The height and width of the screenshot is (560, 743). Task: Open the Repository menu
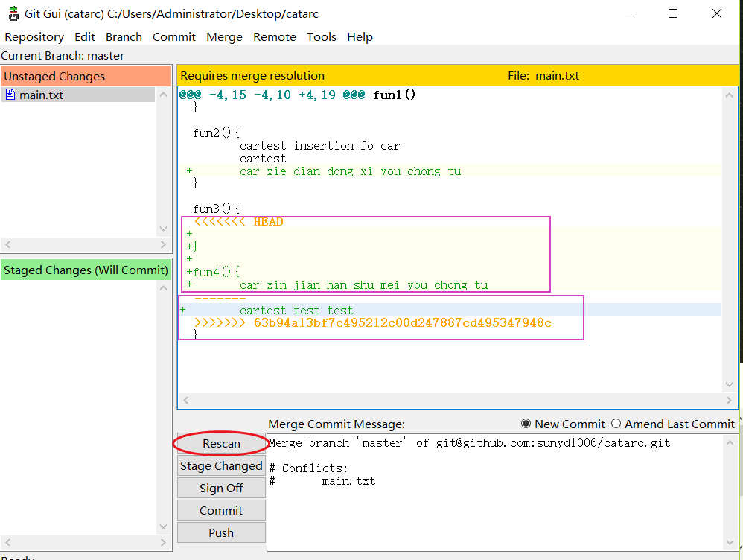click(x=34, y=36)
